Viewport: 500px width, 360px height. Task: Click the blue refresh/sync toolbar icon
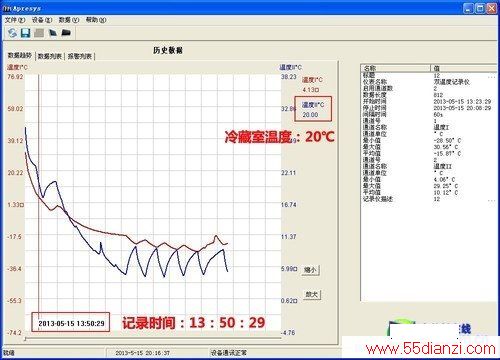tap(13, 33)
